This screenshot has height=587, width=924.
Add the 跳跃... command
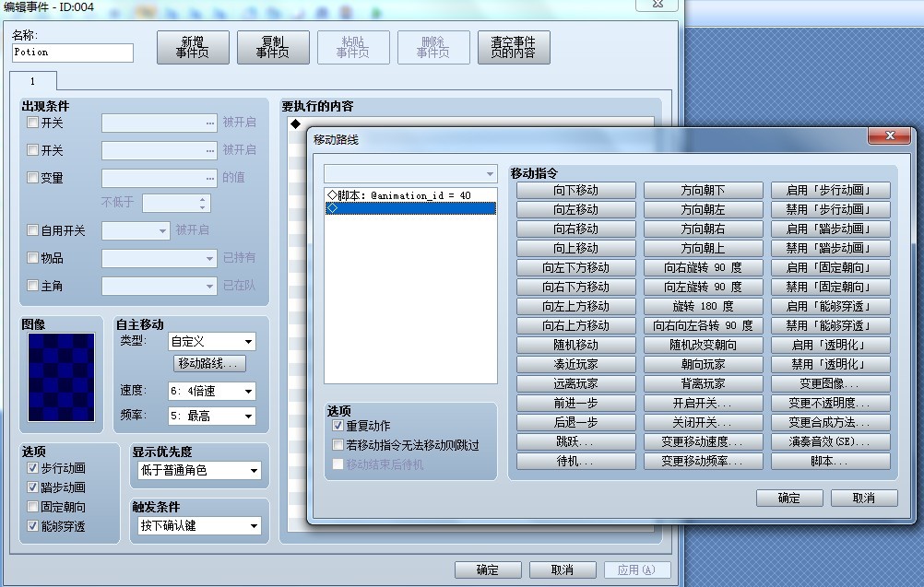(576, 441)
